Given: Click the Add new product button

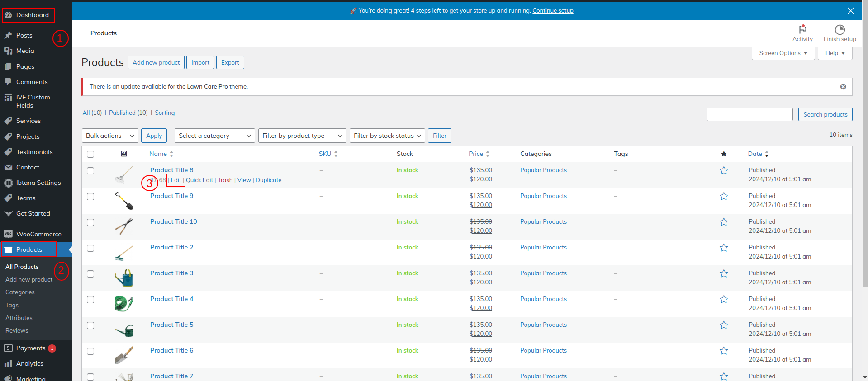Looking at the screenshot, I should pos(156,62).
